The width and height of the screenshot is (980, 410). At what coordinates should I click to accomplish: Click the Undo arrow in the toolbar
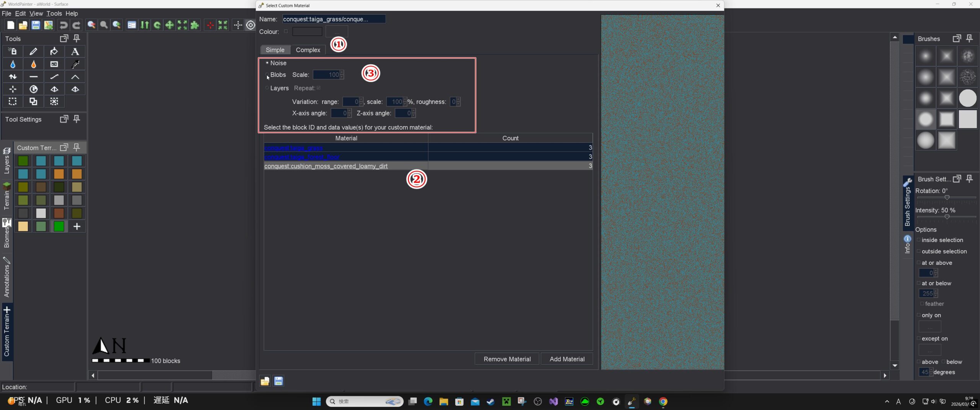(x=64, y=25)
